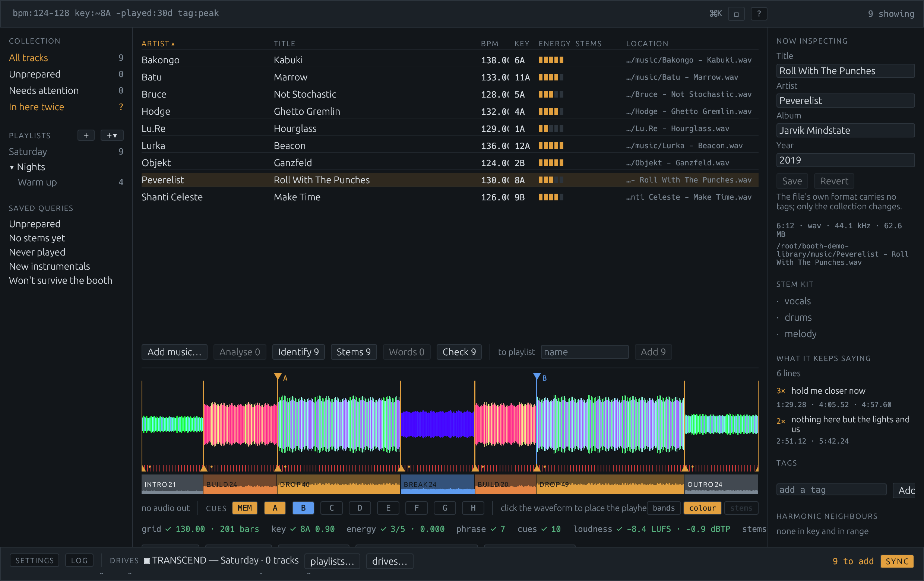This screenshot has height=581, width=924.
Task: Click the TRANSCEND drive icon
Action: (147, 561)
